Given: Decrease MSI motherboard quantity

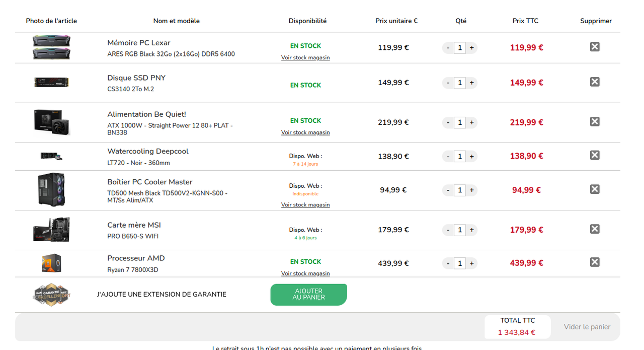Looking at the screenshot, I should (448, 230).
